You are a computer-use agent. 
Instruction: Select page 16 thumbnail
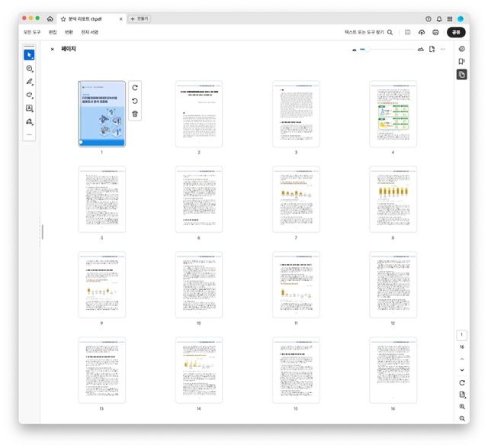(x=393, y=370)
